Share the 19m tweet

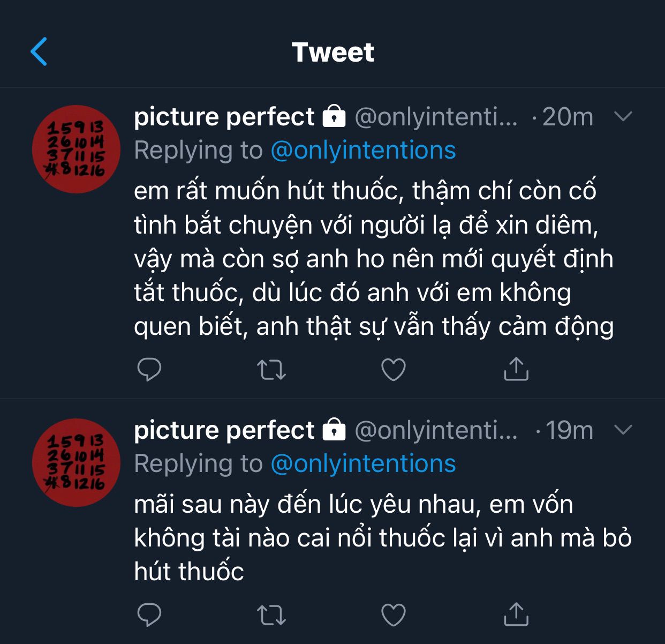(x=516, y=615)
